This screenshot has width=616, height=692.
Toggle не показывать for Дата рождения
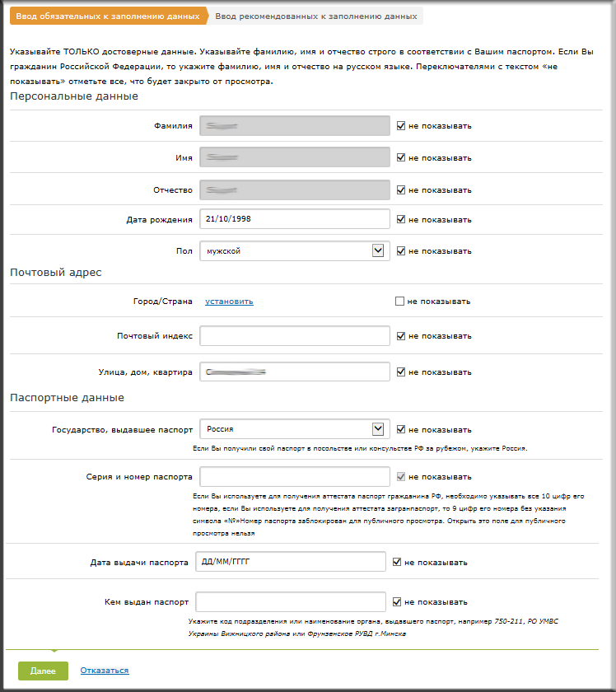point(401,219)
